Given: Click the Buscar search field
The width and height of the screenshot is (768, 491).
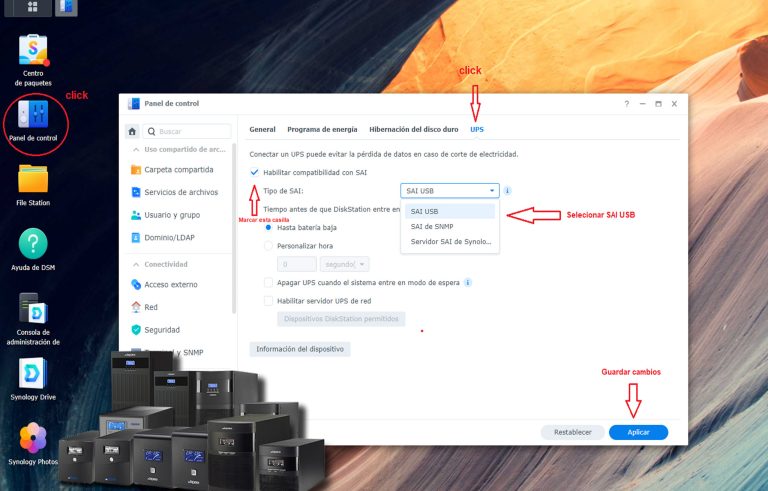Looking at the screenshot, I should tap(190, 131).
